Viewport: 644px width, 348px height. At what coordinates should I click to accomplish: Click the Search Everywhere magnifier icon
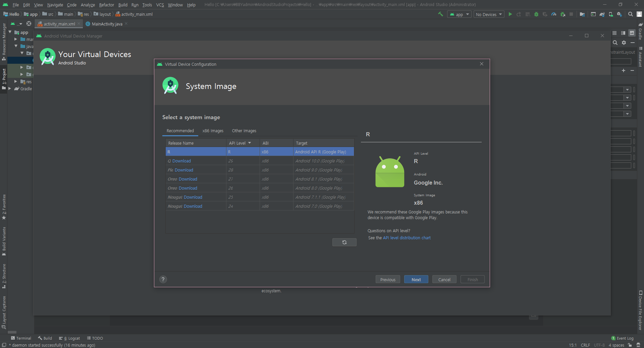click(x=631, y=14)
